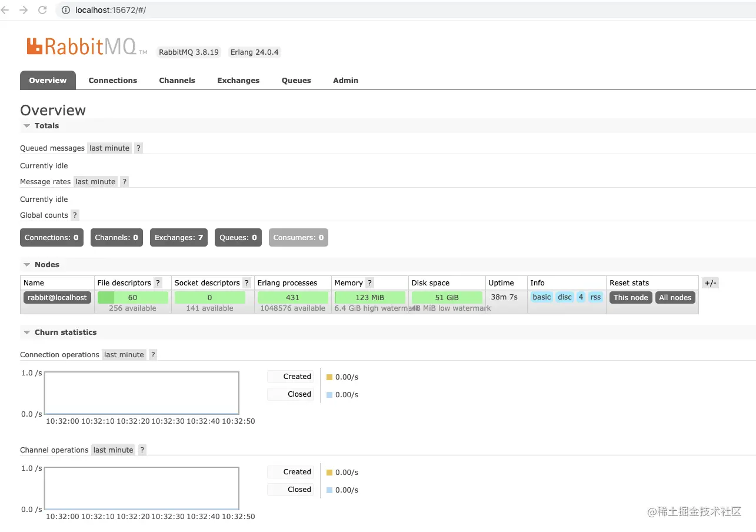Viewport: 756px width, 532px height.
Task: Switch to the Connections tab
Action: (113, 81)
